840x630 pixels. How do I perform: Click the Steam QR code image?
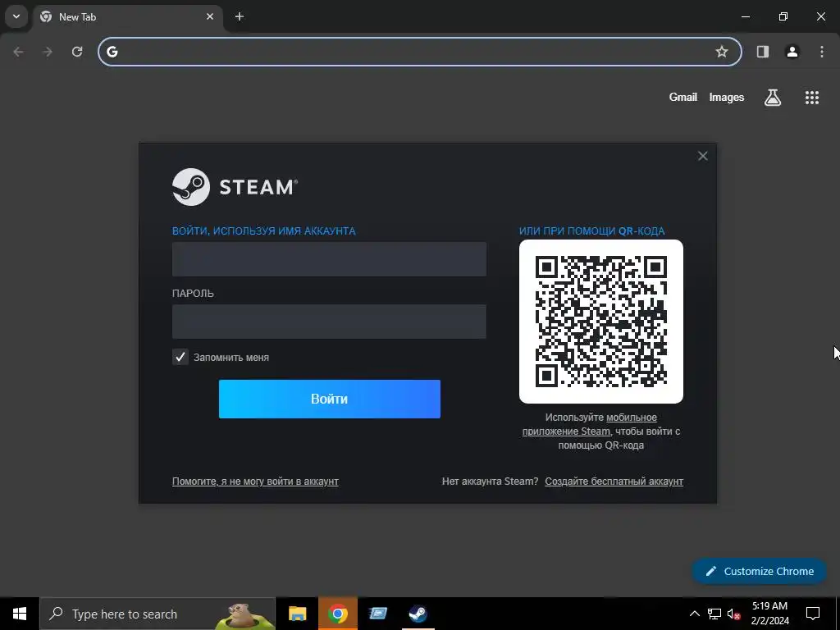(x=600, y=322)
